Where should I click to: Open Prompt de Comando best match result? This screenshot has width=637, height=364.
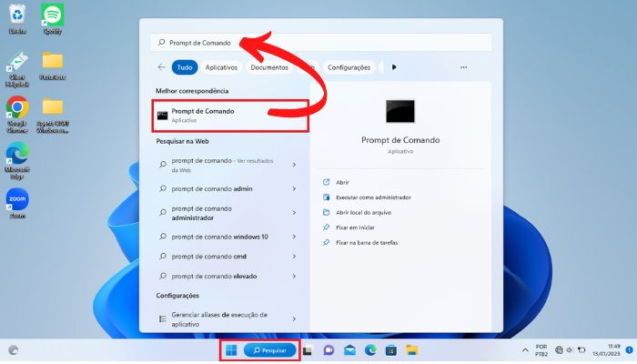coord(230,116)
